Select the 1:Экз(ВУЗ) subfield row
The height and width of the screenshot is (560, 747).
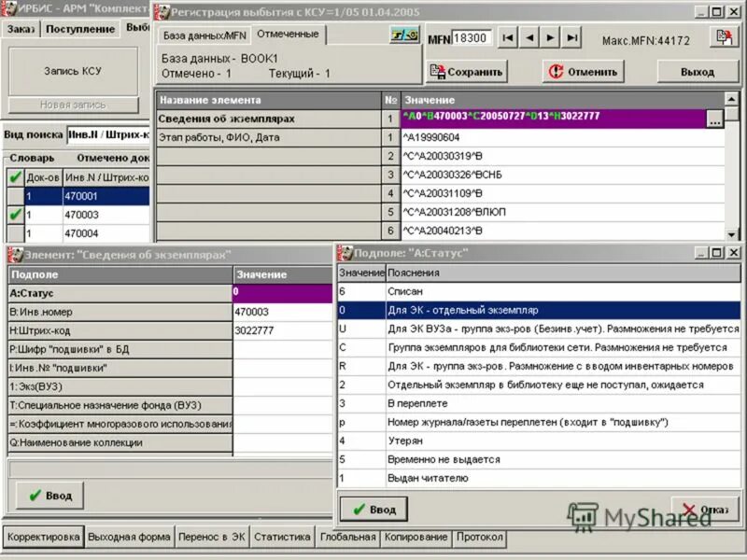(120, 386)
